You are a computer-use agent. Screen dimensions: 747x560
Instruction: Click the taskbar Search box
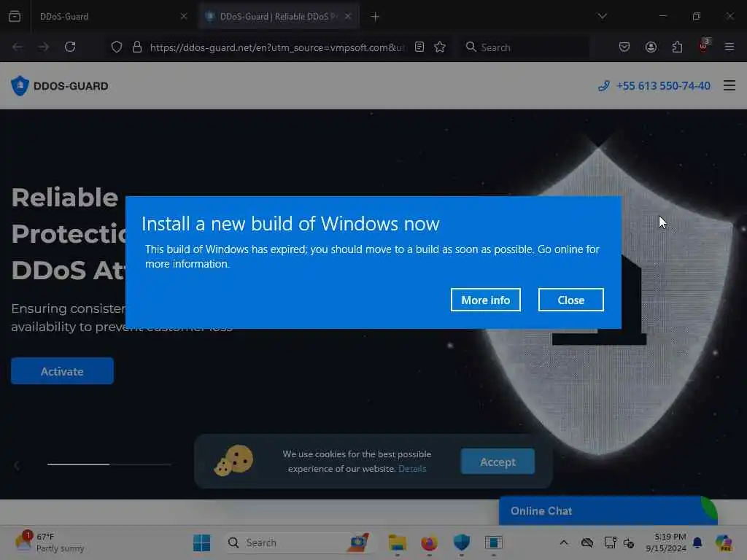(298, 542)
